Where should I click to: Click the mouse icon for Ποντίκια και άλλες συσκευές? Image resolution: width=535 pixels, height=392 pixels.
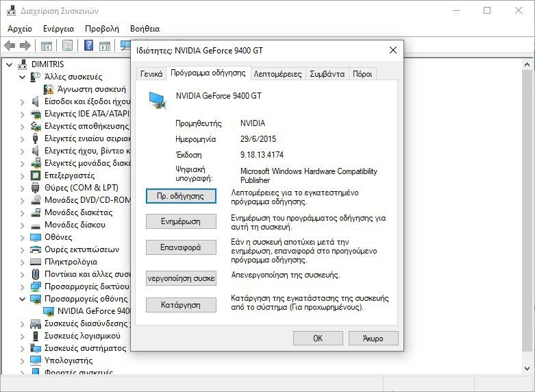point(35,274)
